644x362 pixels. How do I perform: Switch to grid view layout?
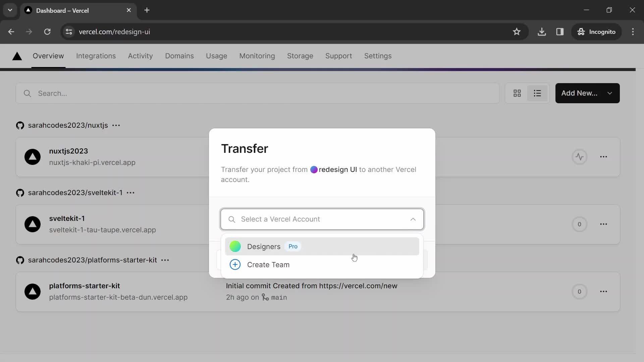click(x=518, y=93)
